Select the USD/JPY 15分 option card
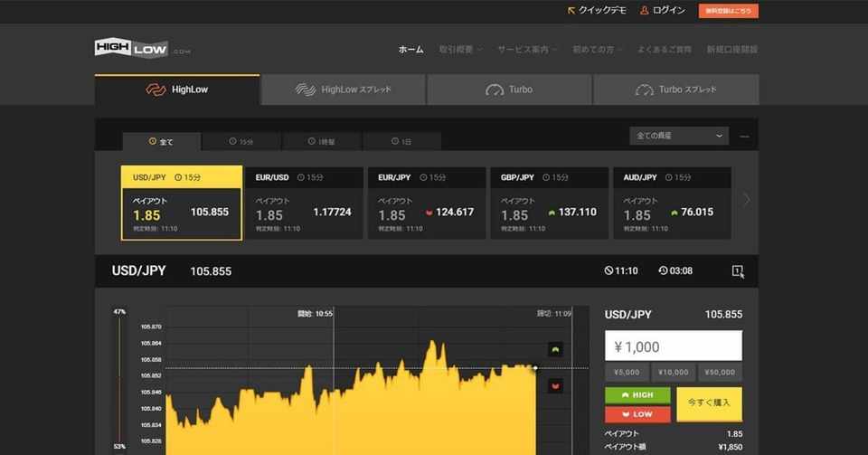868x455 pixels. (x=182, y=203)
